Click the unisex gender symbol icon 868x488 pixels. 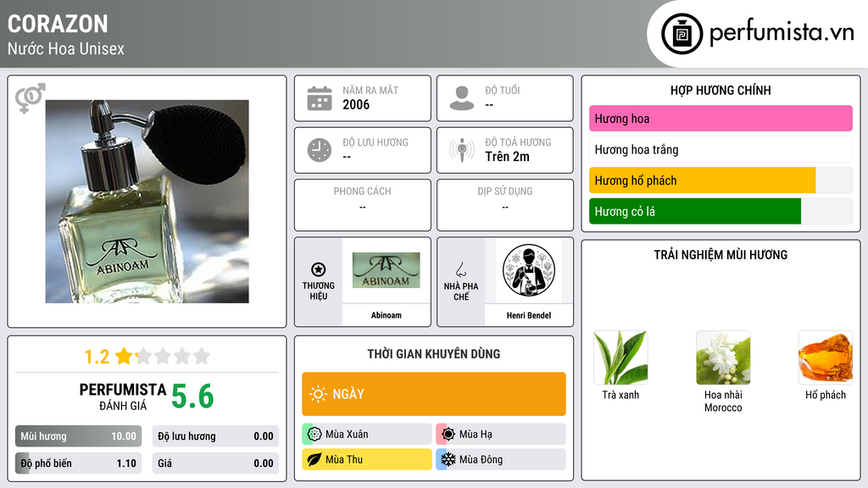point(30,98)
